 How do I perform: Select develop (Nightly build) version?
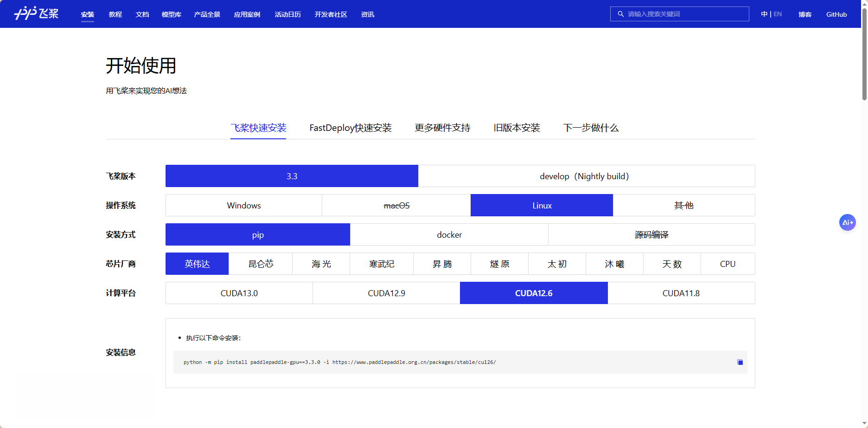point(587,176)
